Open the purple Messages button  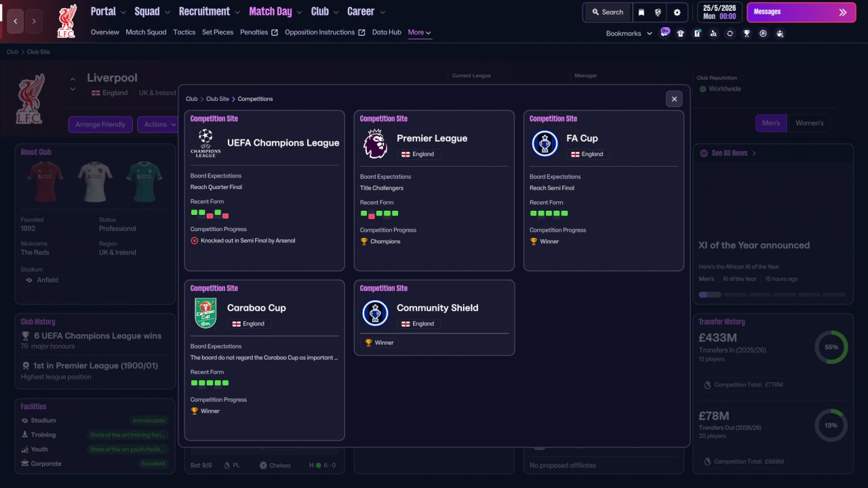[x=801, y=12]
